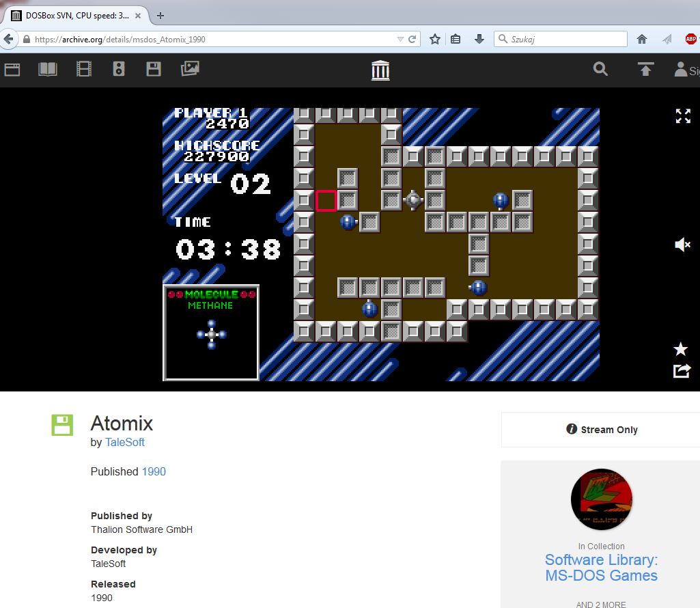Image resolution: width=700 pixels, height=608 pixels.
Task: Open the Images section icon
Action: [190, 69]
